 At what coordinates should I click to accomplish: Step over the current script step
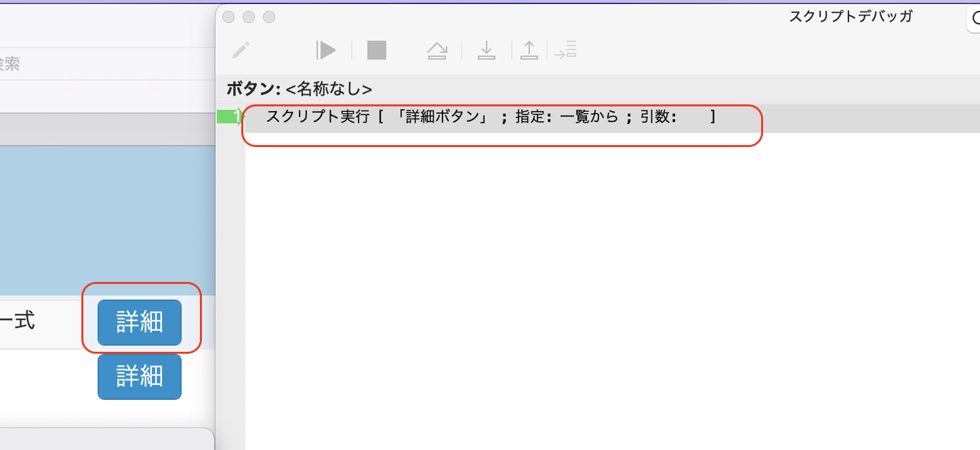(437, 49)
